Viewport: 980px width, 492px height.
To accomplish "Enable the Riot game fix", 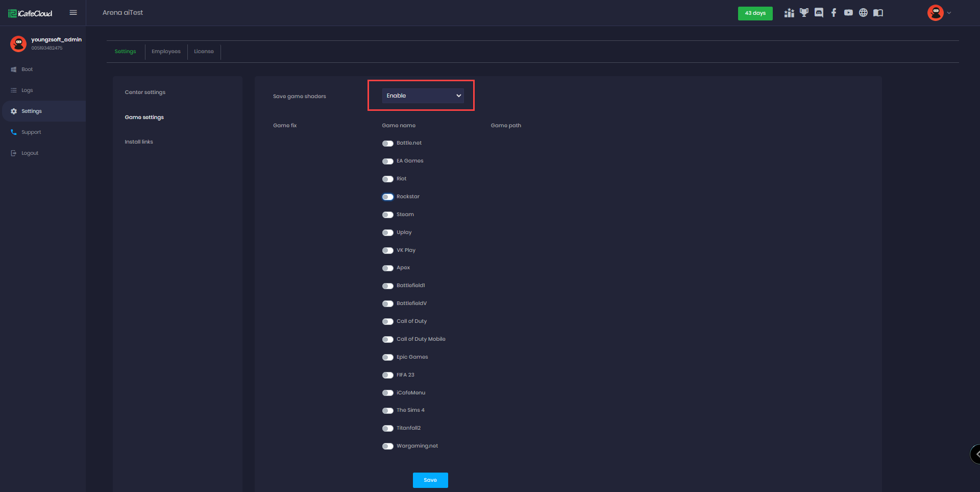I will (388, 179).
